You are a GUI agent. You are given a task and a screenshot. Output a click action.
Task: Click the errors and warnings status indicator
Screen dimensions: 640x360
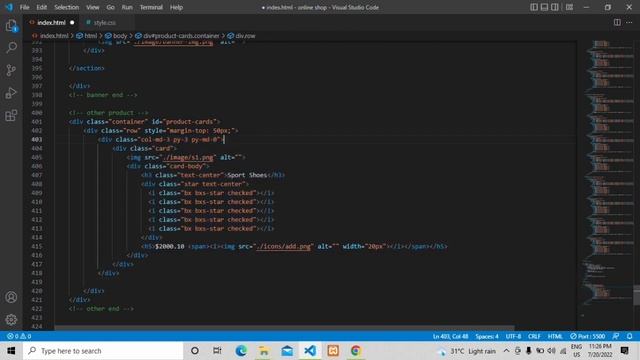point(19,336)
